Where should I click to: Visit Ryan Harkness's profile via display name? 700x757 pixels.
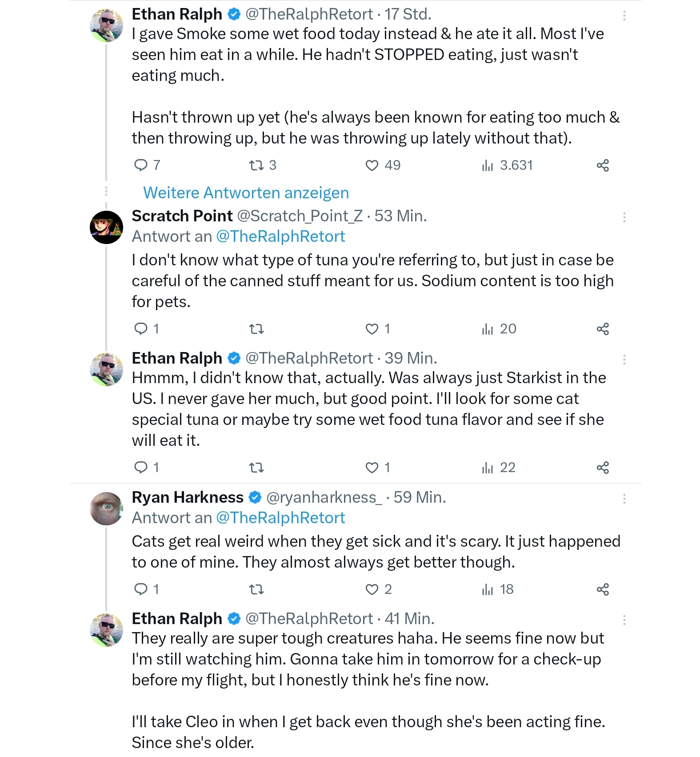(188, 497)
